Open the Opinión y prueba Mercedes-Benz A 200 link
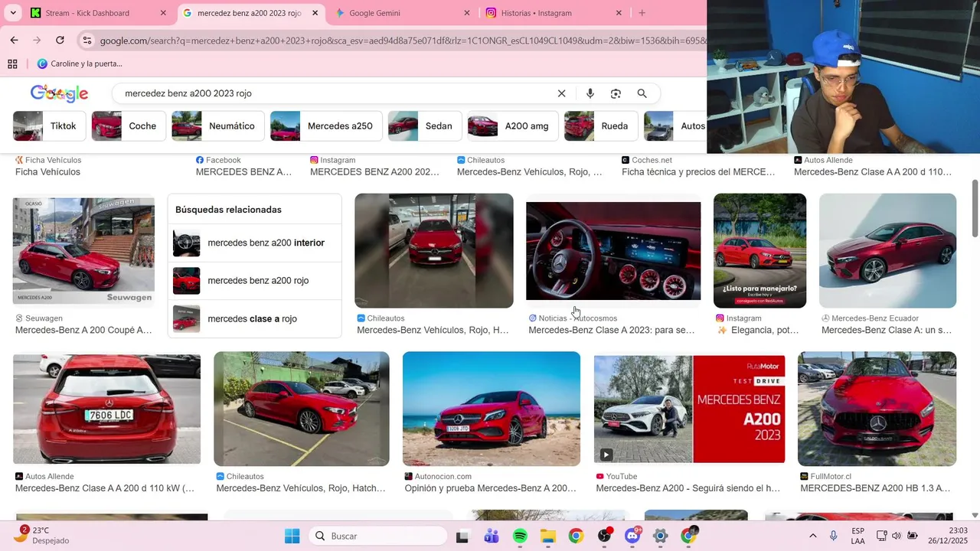980x551 pixels. [x=490, y=488]
